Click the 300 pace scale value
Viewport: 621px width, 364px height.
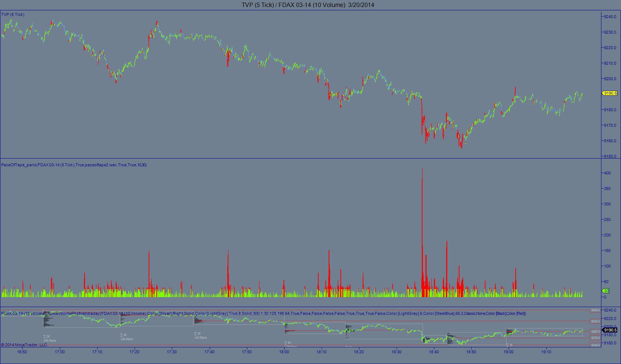pos(607,204)
